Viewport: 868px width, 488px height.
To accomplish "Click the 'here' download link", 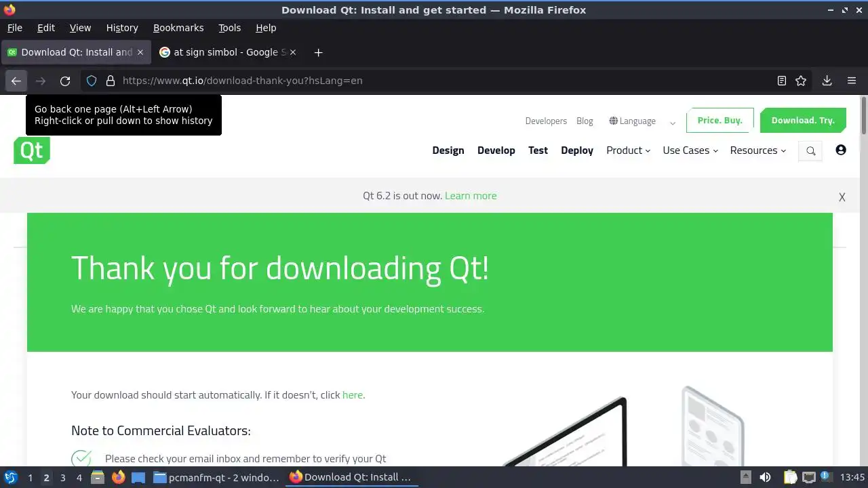I will [353, 395].
